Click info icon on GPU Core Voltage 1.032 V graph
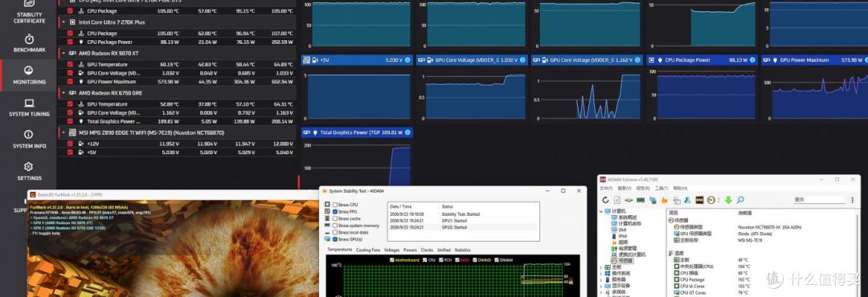The width and height of the screenshot is (868, 297). pos(522,59)
